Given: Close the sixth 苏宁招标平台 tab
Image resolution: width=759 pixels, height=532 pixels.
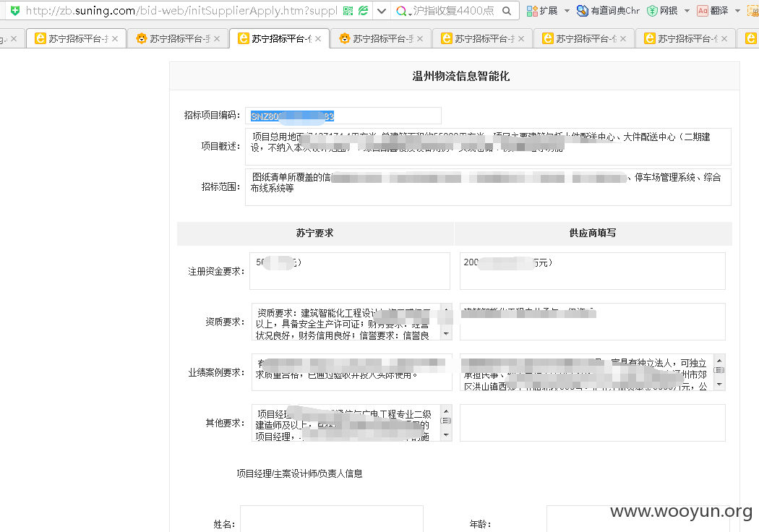Looking at the screenshot, I should (623, 39).
